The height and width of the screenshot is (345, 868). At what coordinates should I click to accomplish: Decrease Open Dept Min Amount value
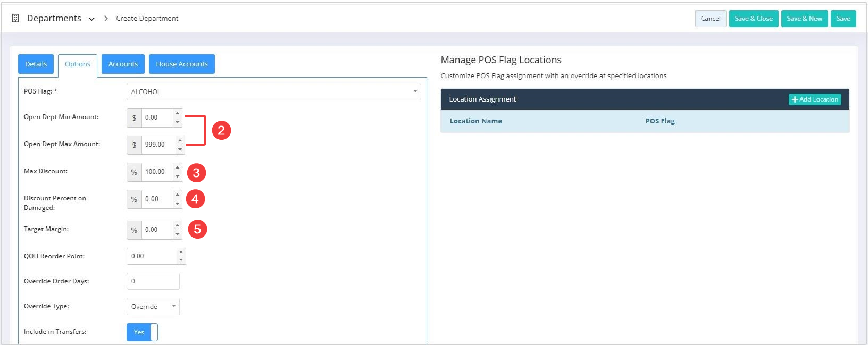(178, 122)
